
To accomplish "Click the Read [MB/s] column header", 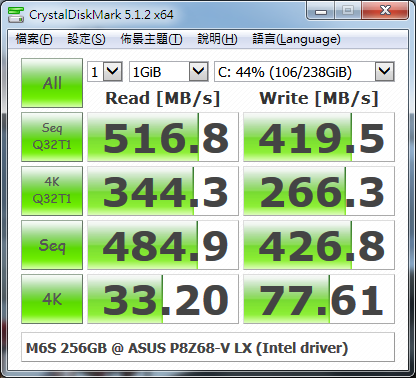I will click(x=163, y=99).
